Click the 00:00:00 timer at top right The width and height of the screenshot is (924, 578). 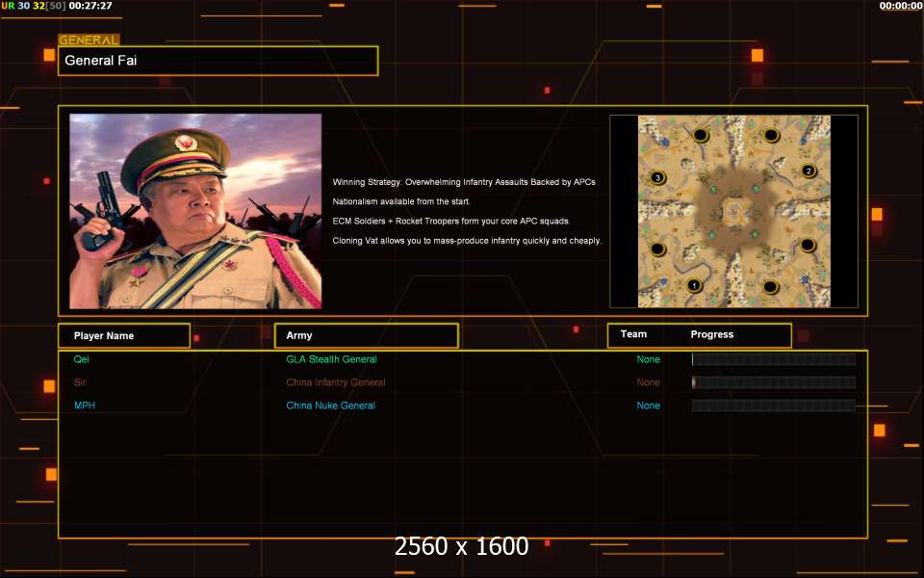pyautogui.click(x=901, y=6)
